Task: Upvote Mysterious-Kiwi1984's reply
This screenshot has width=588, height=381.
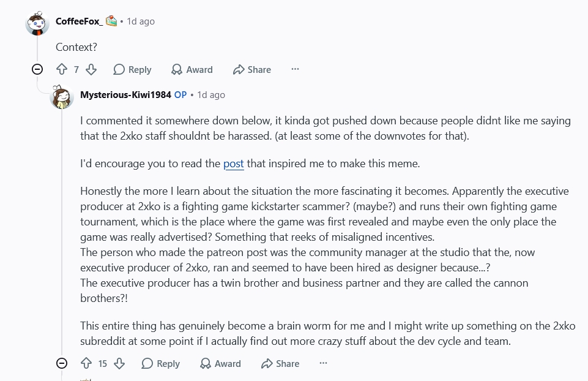Action: (86, 363)
